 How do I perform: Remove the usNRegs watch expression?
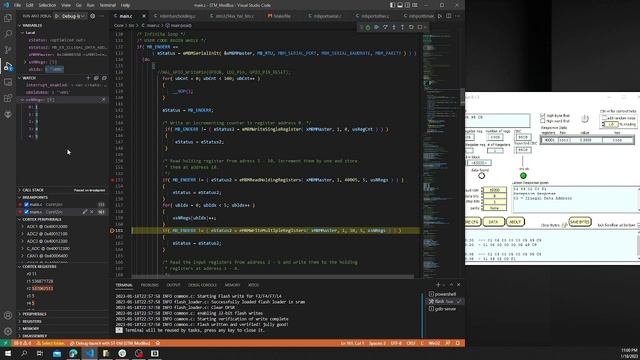tap(103, 100)
